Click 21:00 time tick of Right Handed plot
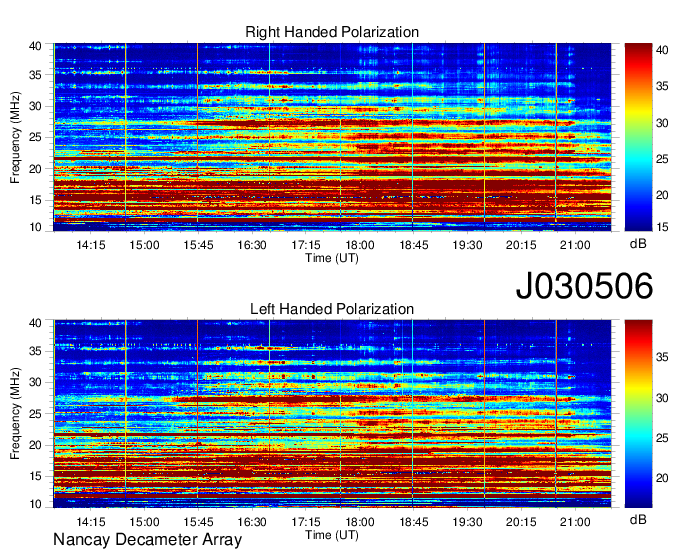This screenshot has height=552, width=680. [575, 245]
